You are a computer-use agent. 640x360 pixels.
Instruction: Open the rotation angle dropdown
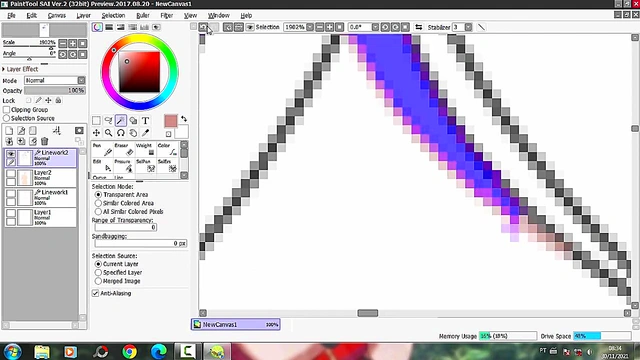click(x=375, y=27)
